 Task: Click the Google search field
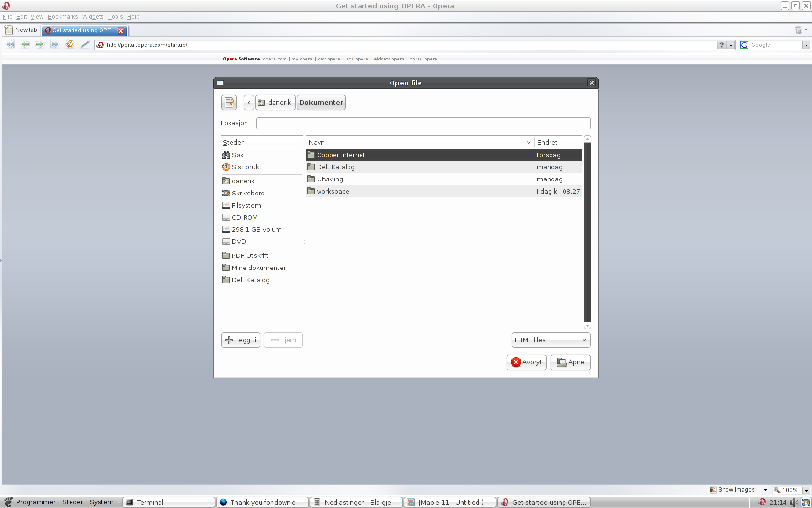click(x=774, y=45)
